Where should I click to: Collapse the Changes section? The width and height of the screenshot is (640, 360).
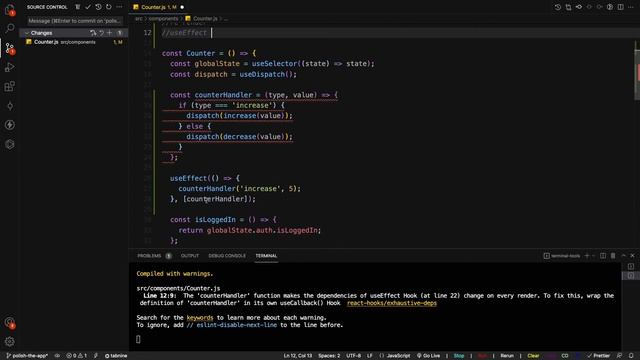tap(27, 33)
